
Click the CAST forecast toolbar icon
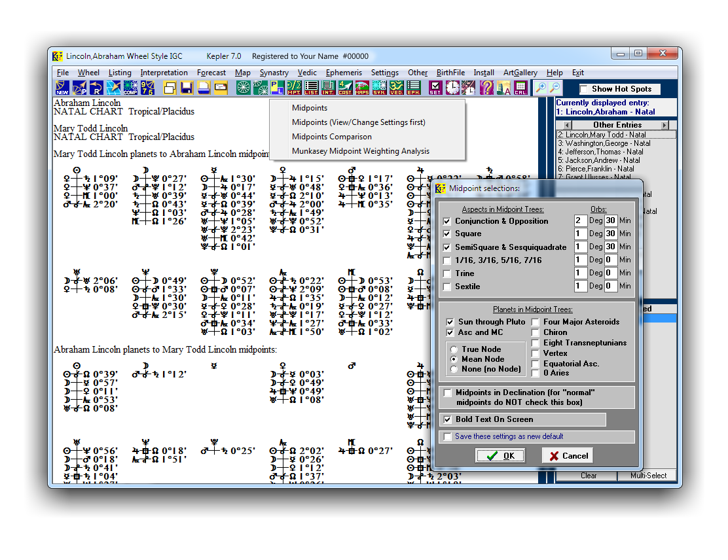tap(345, 88)
